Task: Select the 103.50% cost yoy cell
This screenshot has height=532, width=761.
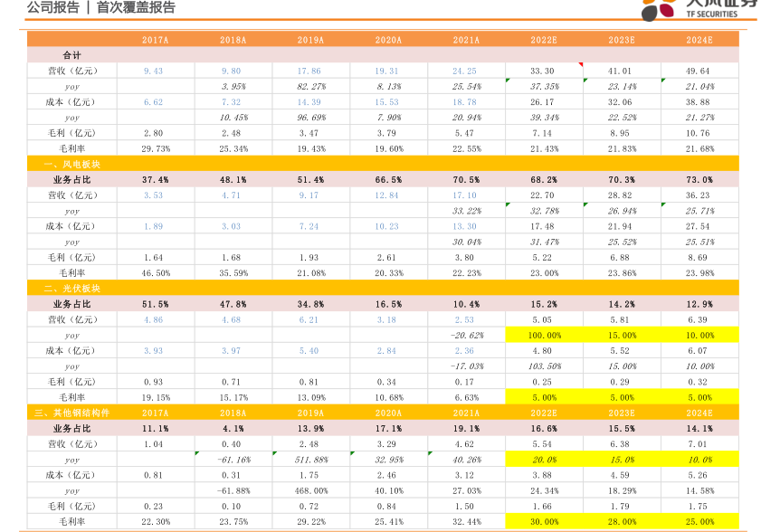Action: 543,366
